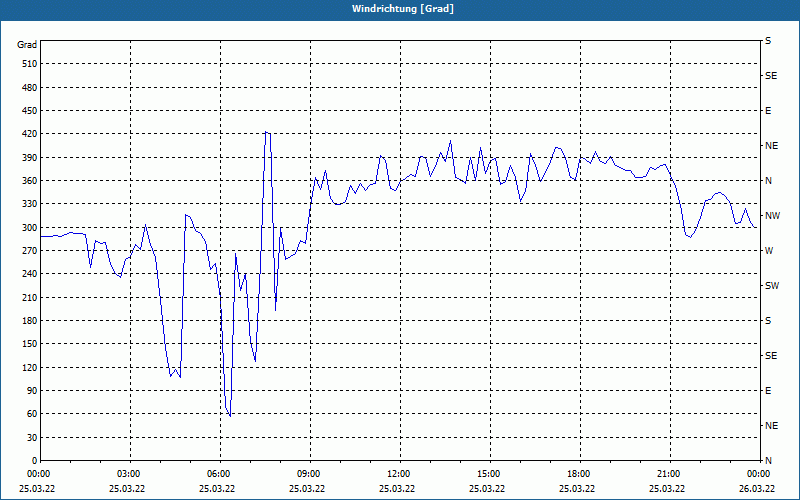Click the 21:00 time axis label

coord(668,474)
